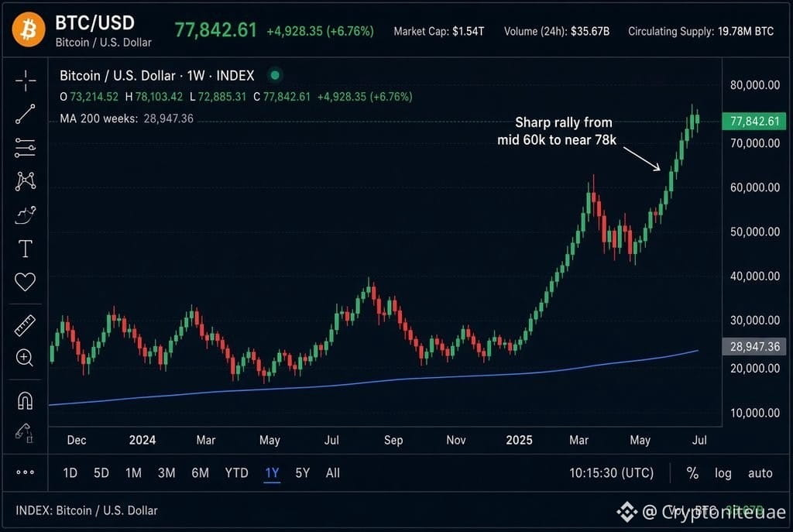Click the large header price 77,842.61
The width and height of the screenshot is (793, 532).
[x=216, y=30]
